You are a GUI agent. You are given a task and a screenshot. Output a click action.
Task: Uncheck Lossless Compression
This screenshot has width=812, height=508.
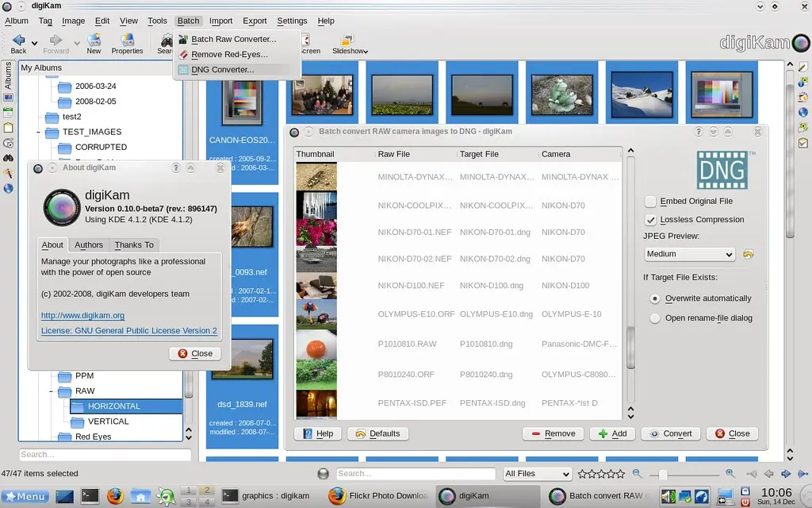650,220
